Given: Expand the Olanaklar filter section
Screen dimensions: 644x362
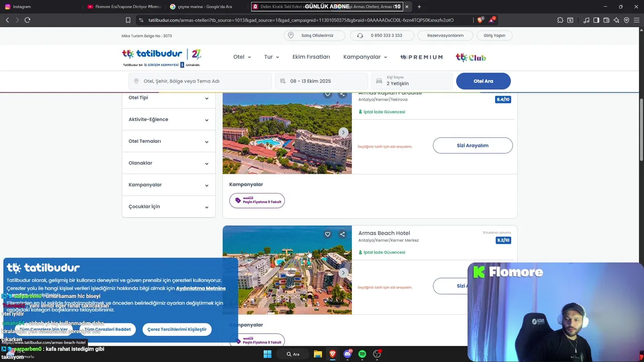Looking at the screenshot, I should tap(169, 163).
